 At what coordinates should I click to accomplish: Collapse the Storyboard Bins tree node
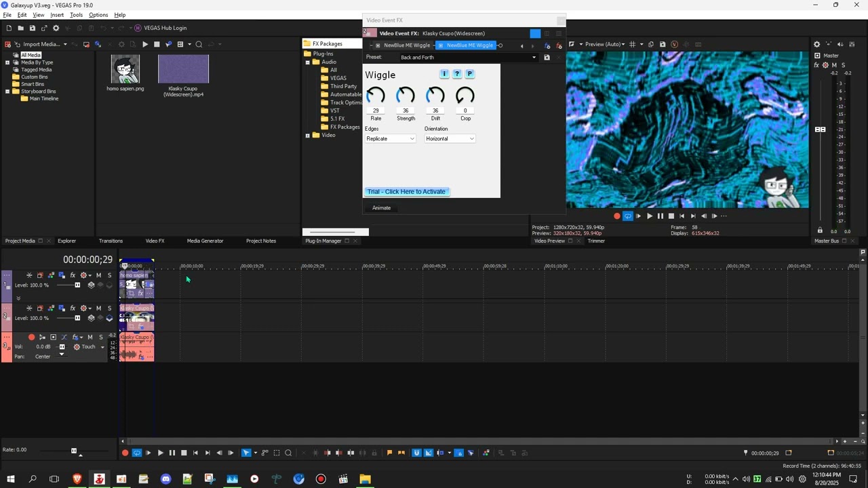(7, 91)
